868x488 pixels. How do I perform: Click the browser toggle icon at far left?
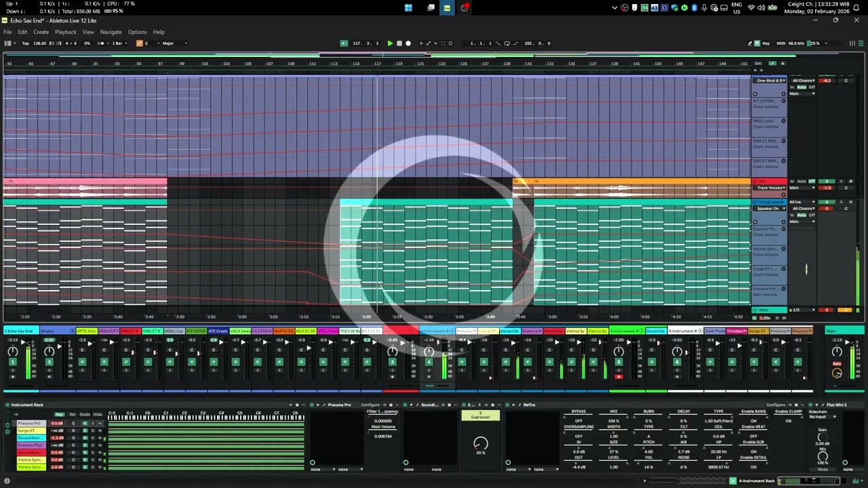coord(7,43)
